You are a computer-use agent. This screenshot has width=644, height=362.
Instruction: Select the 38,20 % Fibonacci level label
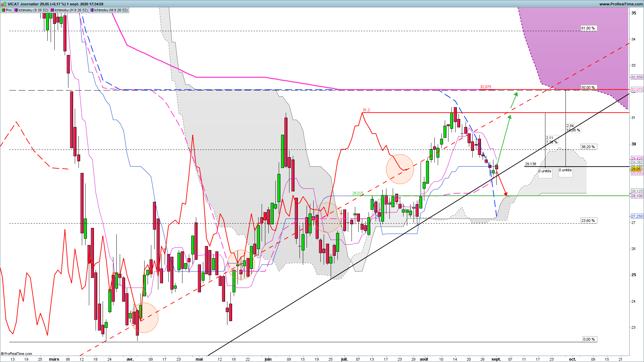[589, 147]
